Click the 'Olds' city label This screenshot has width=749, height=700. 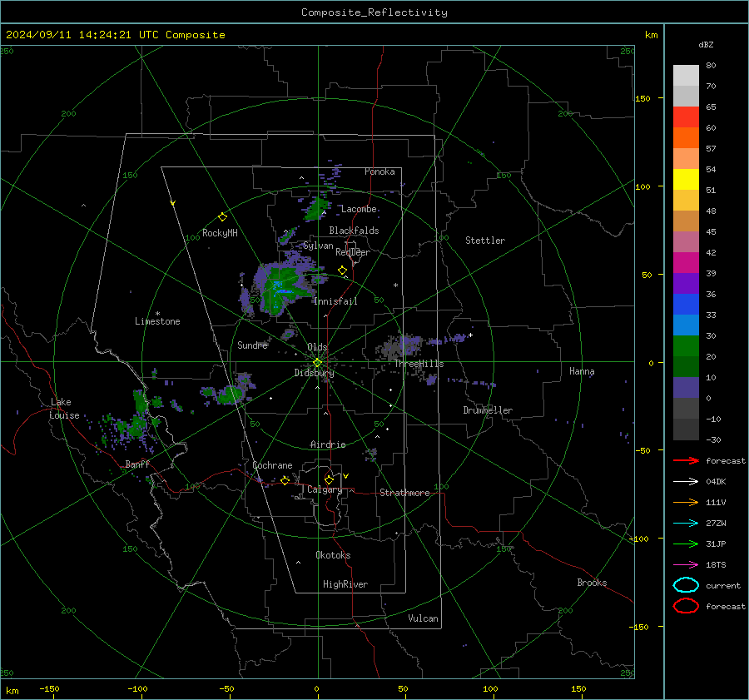tap(317, 347)
